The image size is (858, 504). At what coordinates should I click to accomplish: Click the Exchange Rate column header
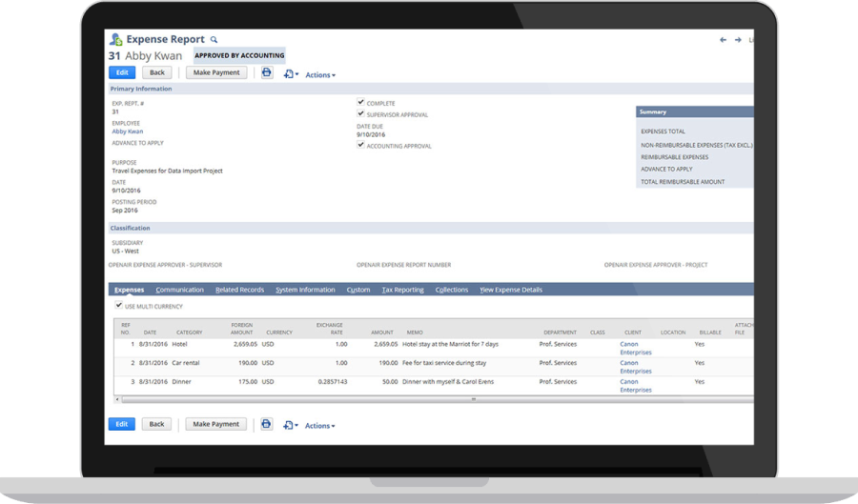(329, 329)
